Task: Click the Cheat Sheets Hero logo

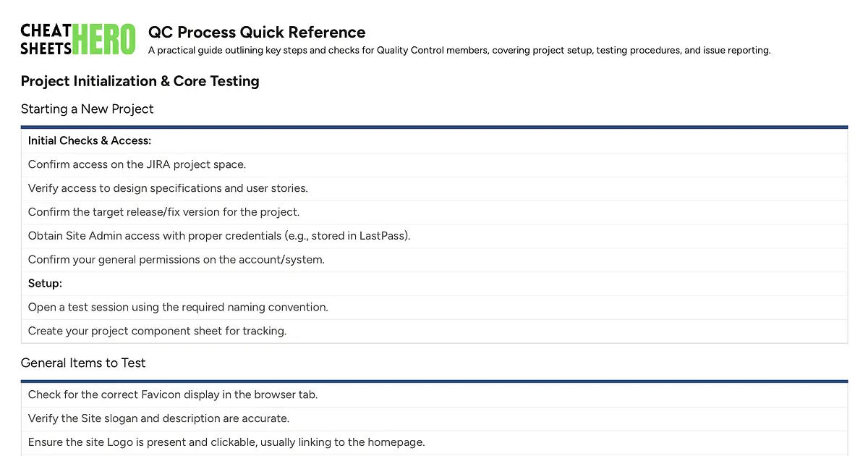Action: (x=78, y=39)
